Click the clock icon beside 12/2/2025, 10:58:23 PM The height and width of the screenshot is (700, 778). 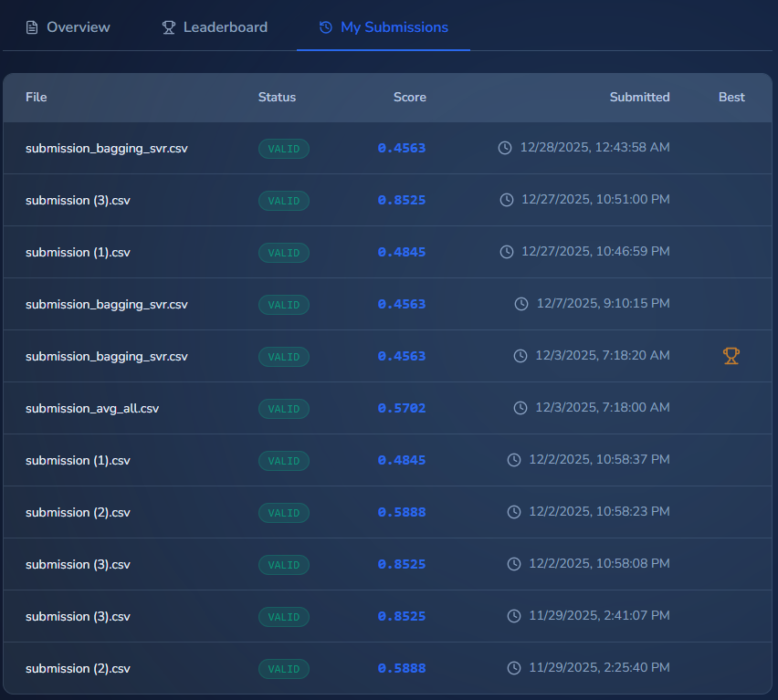tap(514, 512)
